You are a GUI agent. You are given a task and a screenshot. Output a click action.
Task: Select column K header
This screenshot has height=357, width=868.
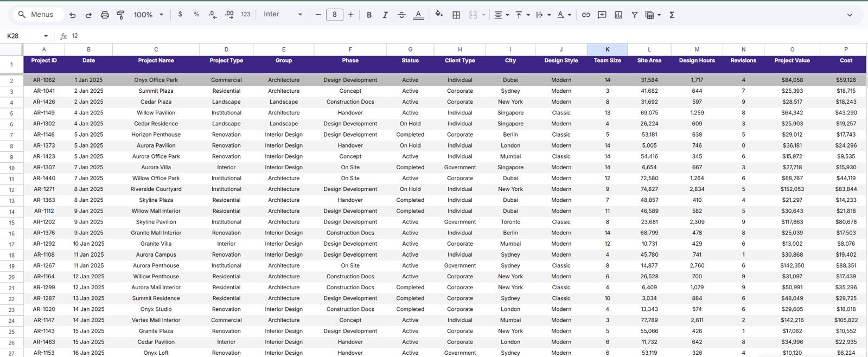click(607, 49)
